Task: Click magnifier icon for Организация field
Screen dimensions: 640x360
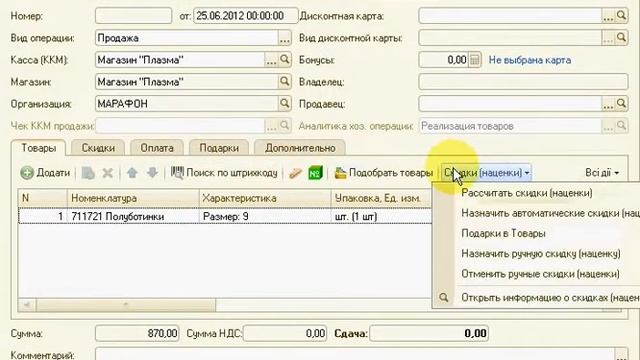Action: point(284,104)
